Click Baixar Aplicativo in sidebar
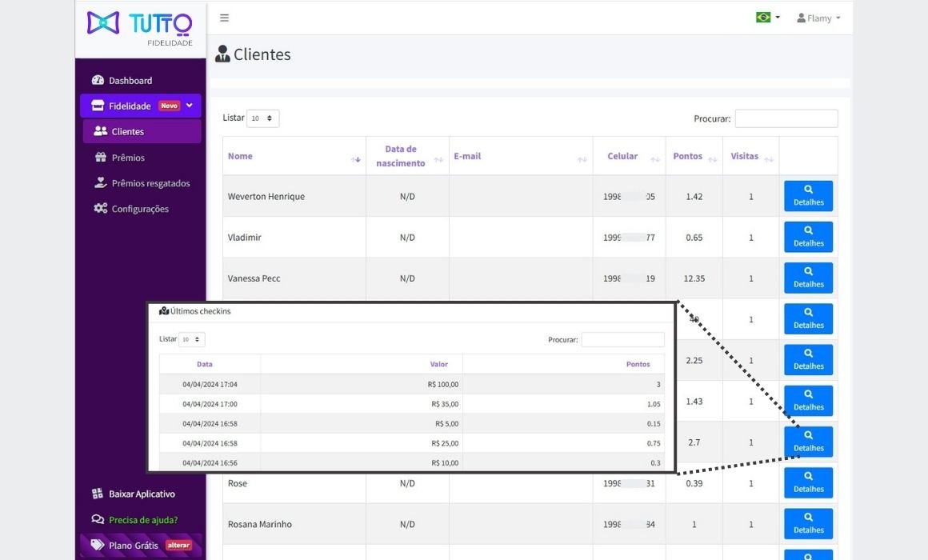 tap(141, 494)
